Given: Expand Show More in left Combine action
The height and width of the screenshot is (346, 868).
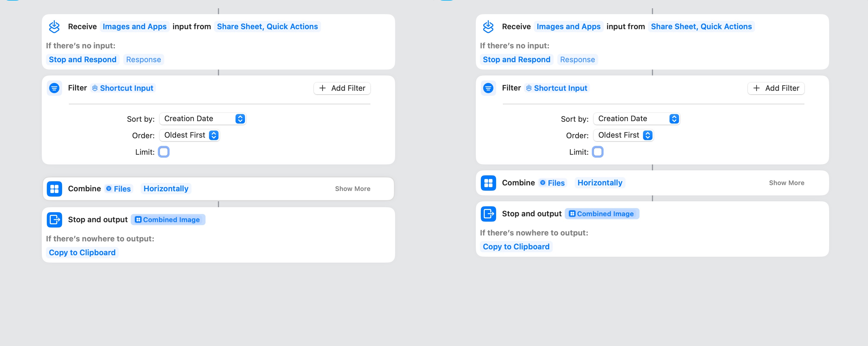Looking at the screenshot, I should click(352, 189).
